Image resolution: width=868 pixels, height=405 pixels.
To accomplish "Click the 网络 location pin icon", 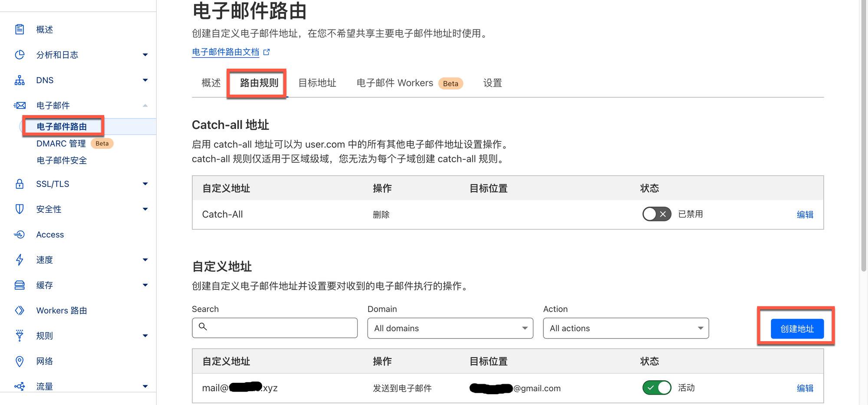I will tap(20, 361).
